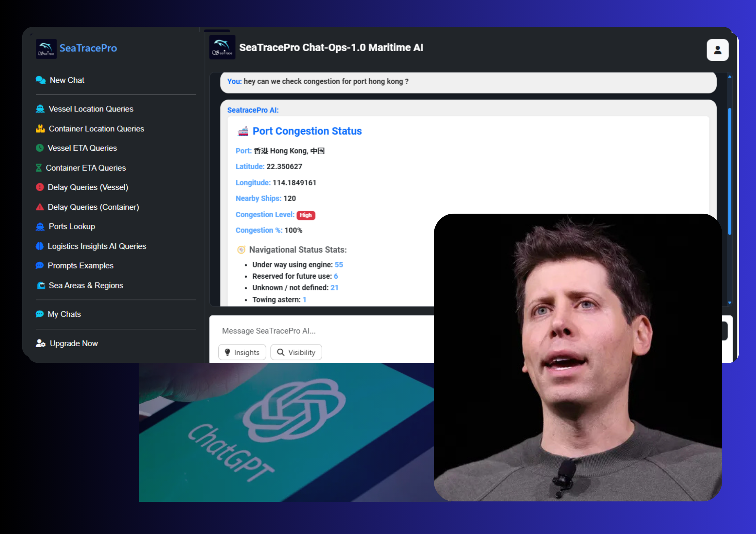Screen dimensions: 756x534
Task: Click the Container ETA Queries hourglass icon
Action: (39, 168)
